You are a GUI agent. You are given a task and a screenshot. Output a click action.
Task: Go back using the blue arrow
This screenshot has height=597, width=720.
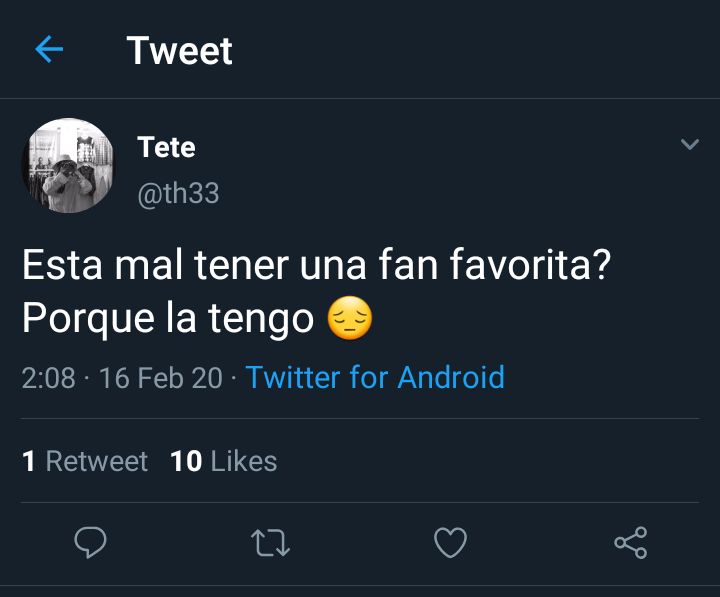tap(49, 49)
